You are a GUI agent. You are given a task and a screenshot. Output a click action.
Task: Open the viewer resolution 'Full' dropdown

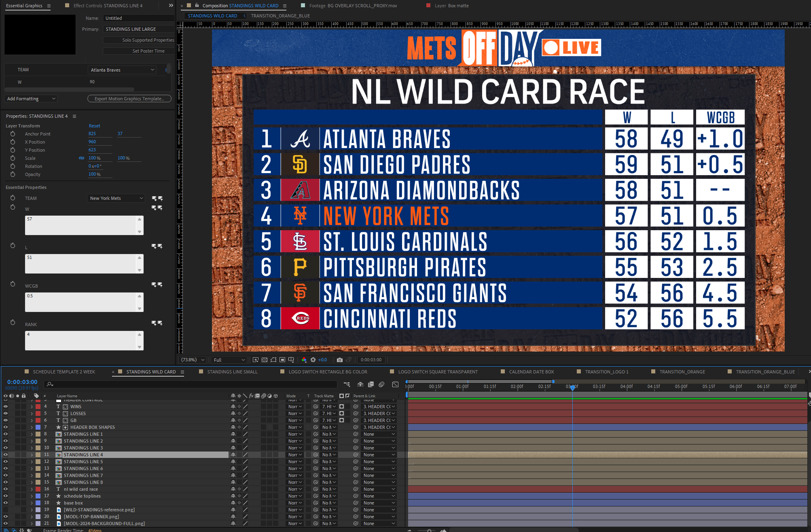(229, 360)
